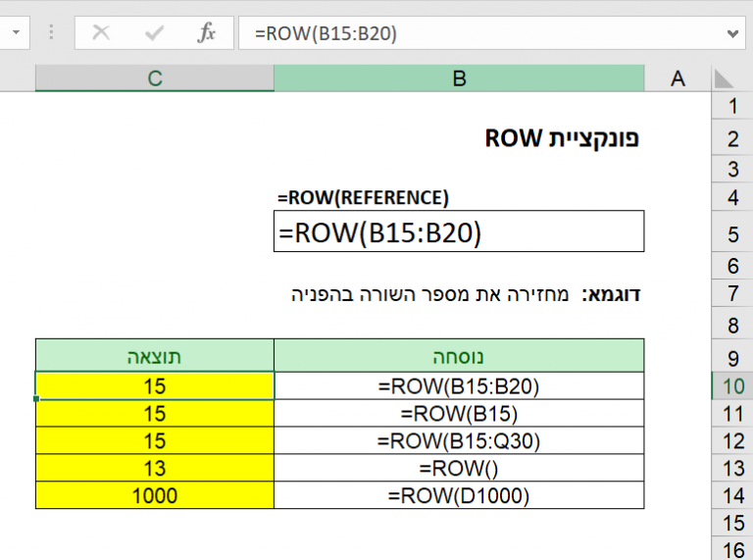Screen dimensions: 753x560
Task: Select row 6 header
Action: coord(732,266)
